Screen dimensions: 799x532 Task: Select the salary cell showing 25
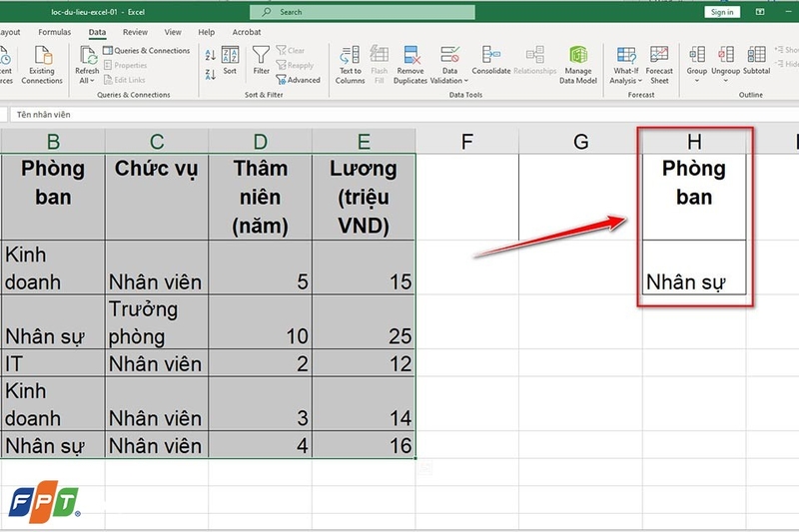364,321
